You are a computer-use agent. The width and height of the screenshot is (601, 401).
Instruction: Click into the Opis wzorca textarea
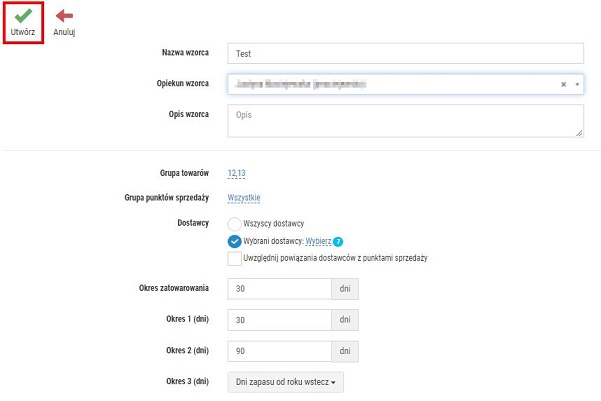406,121
